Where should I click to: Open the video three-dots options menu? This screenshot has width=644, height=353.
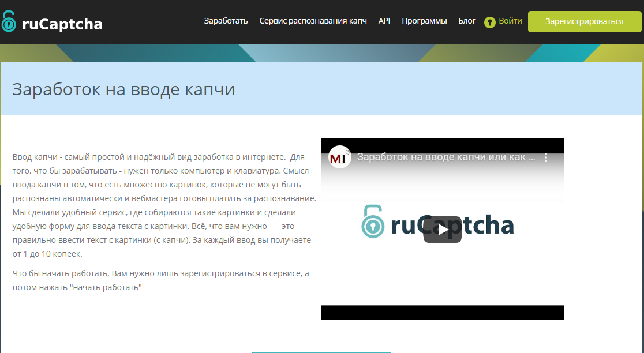(546, 157)
